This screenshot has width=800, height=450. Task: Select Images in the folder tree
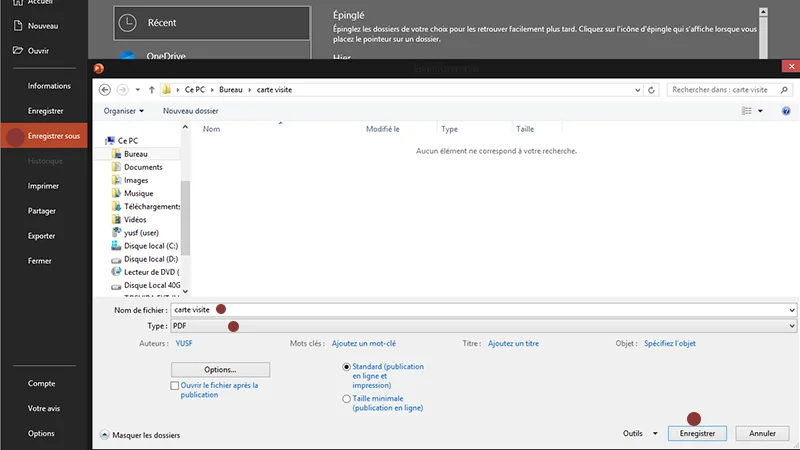136,180
